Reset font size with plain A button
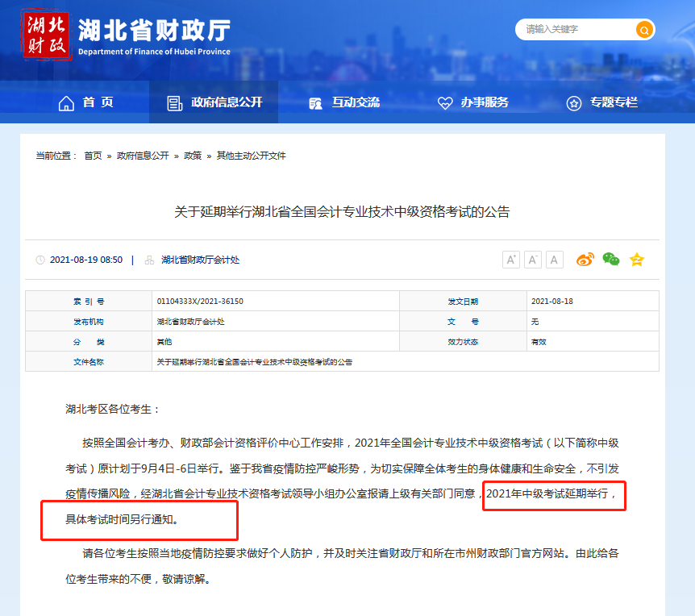 [x=555, y=260]
